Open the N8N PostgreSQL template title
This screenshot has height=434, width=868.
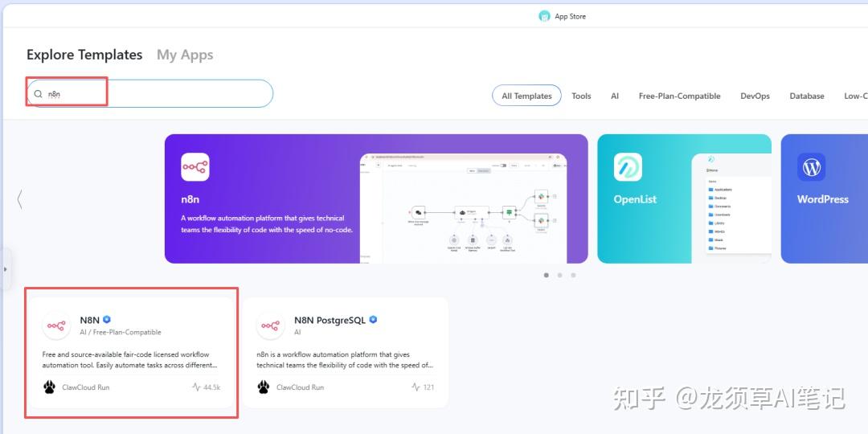pos(330,320)
